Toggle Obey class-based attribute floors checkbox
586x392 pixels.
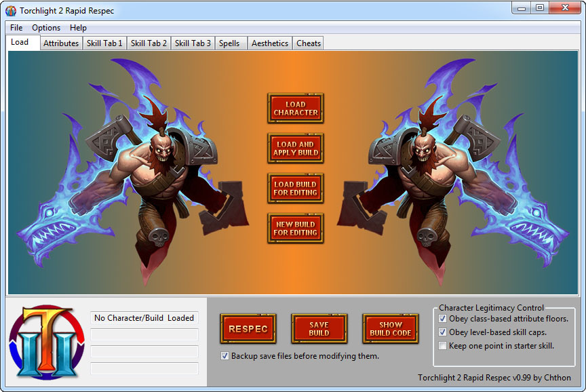(443, 319)
